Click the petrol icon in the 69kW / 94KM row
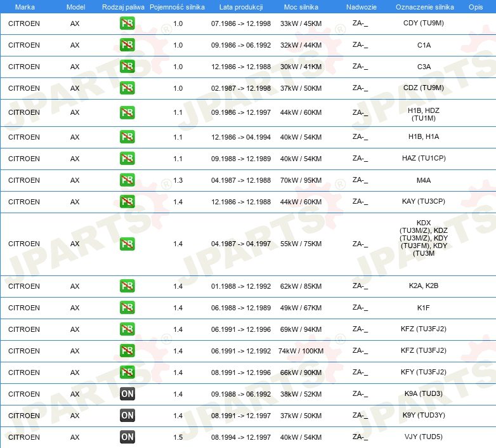The width and height of the screenshot is (496, 448). (127, 329)
